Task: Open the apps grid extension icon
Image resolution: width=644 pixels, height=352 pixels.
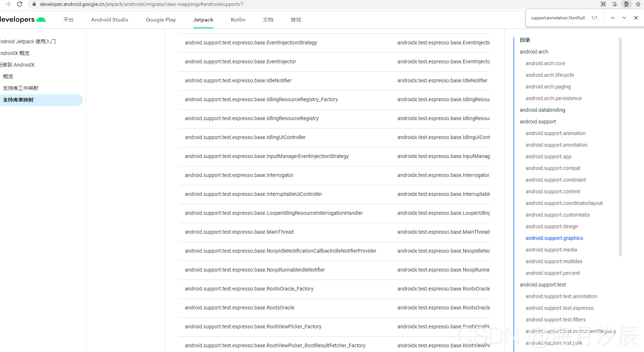Action: pyautogui.click(x=603, y=4)
